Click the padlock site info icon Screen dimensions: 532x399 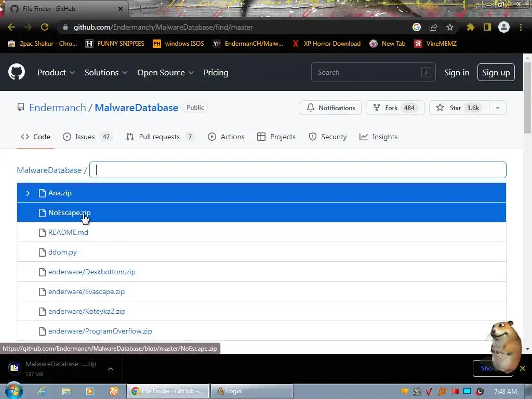(65, 27)
